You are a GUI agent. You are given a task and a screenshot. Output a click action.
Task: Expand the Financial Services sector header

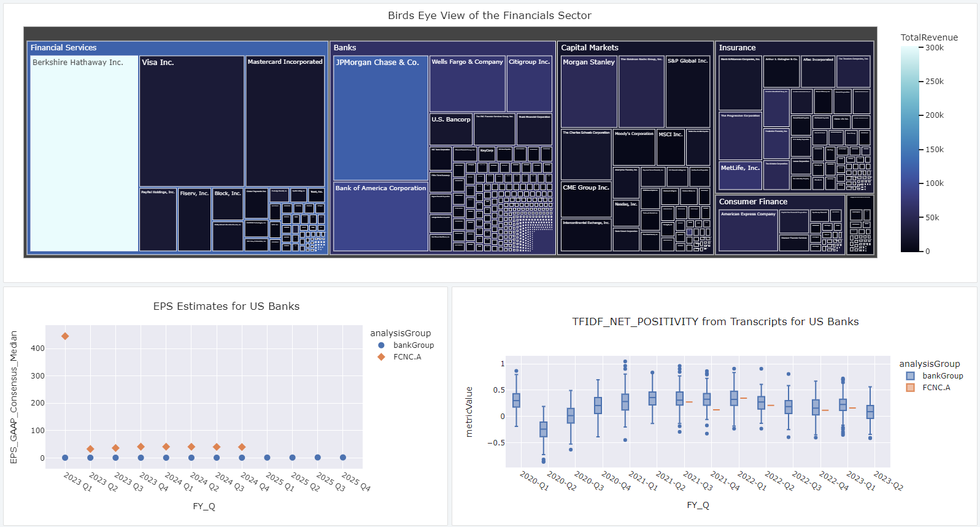click(64, 47)
